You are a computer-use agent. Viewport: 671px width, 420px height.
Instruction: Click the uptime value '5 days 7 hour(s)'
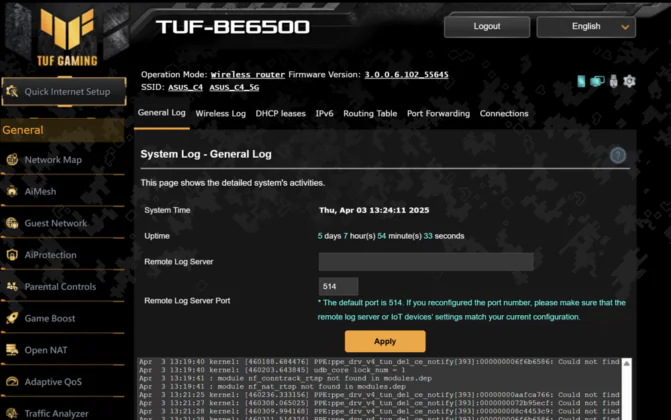click(347, 236)
